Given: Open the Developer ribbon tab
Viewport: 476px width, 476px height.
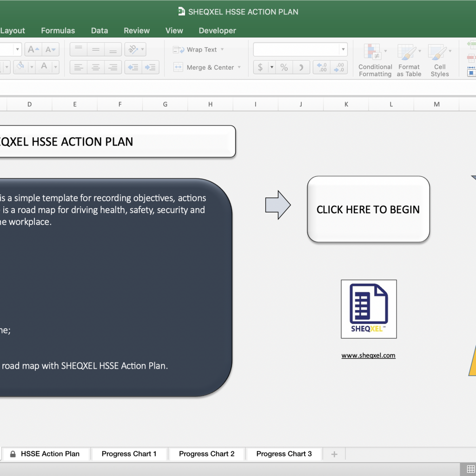Looking at the screenshot, I should point(218,31).
